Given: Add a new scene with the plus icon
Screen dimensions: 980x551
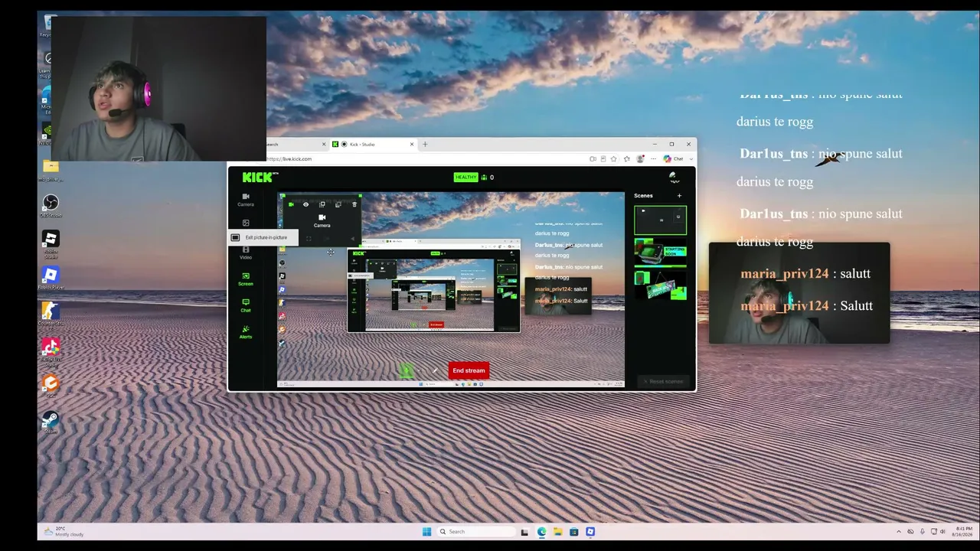Looking at the screenshot, I should tap(679, 196).
